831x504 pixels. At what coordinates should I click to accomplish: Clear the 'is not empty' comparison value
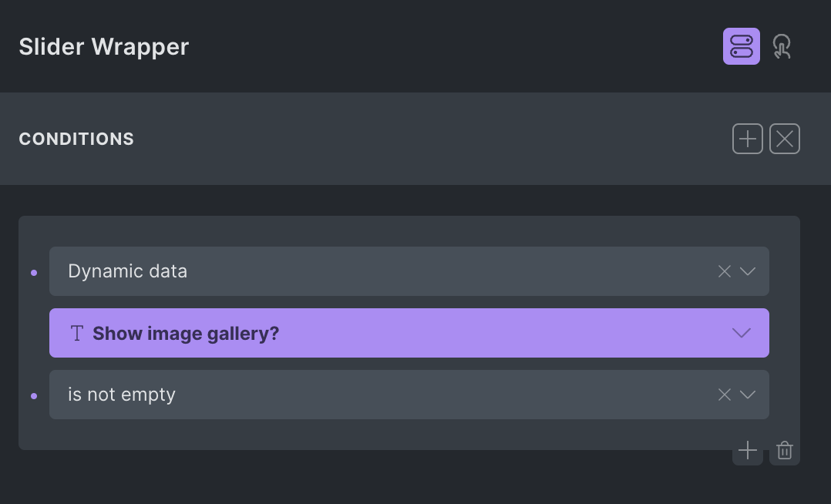[x=724, y=395]
